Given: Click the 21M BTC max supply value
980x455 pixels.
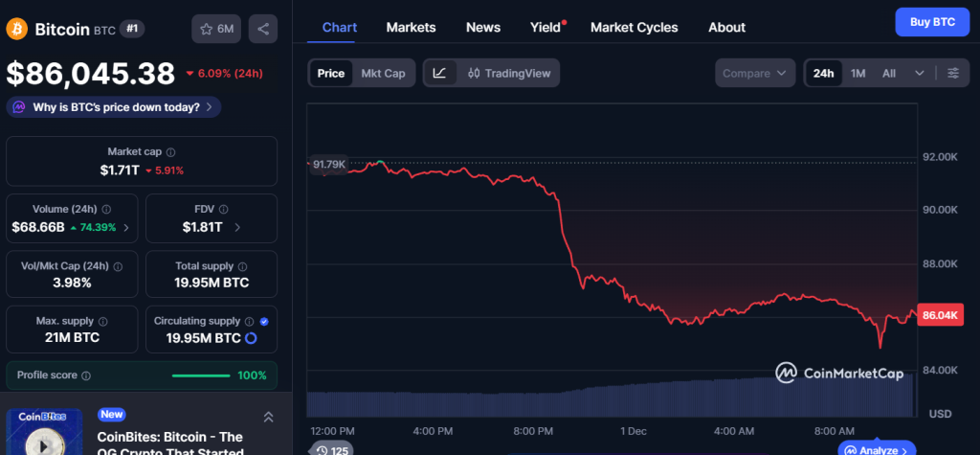Looking at the screenshot, I should click(x=72, y=338).
